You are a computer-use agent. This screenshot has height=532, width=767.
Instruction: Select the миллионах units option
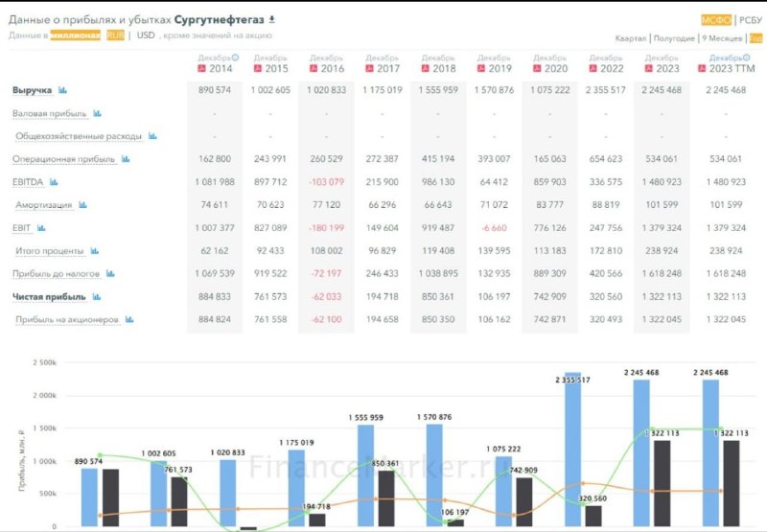tap(76, 35)
